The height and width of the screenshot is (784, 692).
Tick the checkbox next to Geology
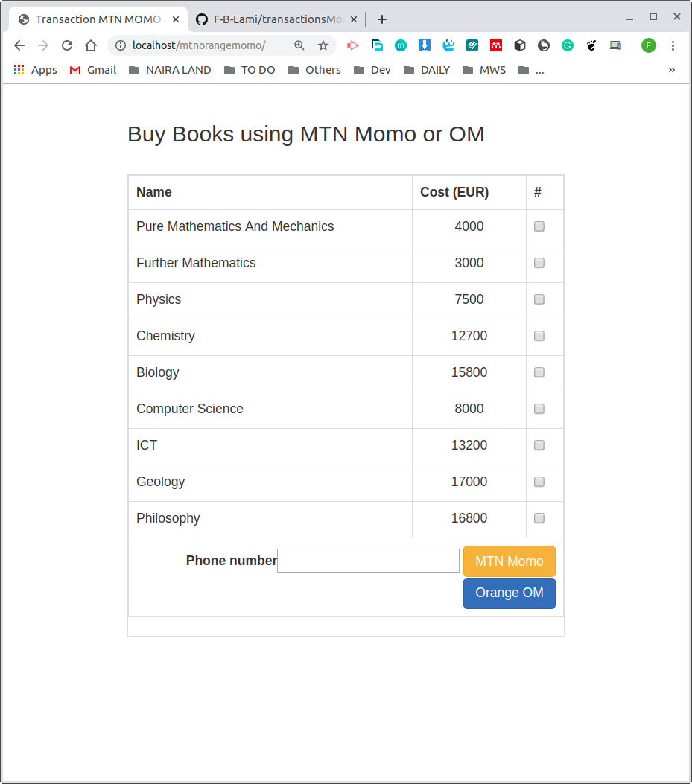(539, 482)
